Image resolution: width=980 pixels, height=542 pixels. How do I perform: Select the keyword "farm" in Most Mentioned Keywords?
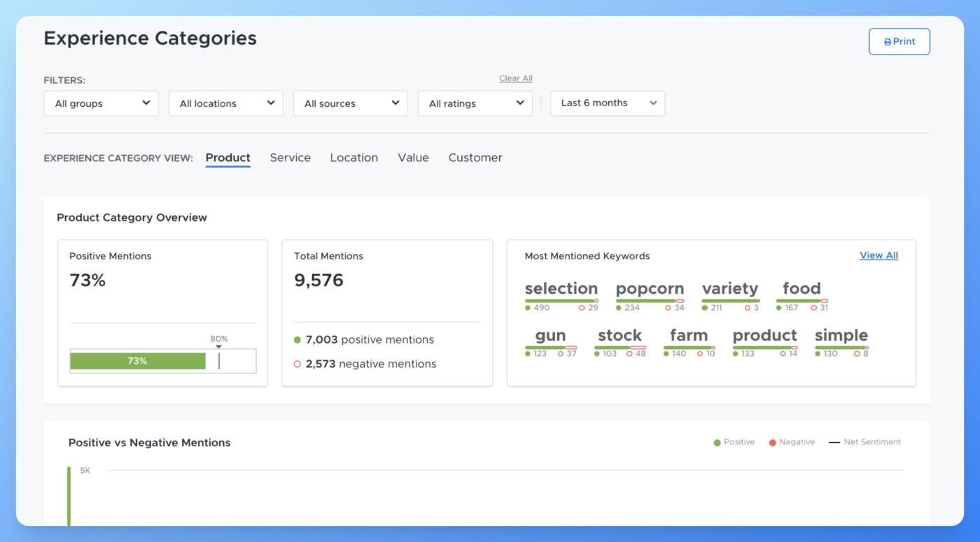(687, 336)
